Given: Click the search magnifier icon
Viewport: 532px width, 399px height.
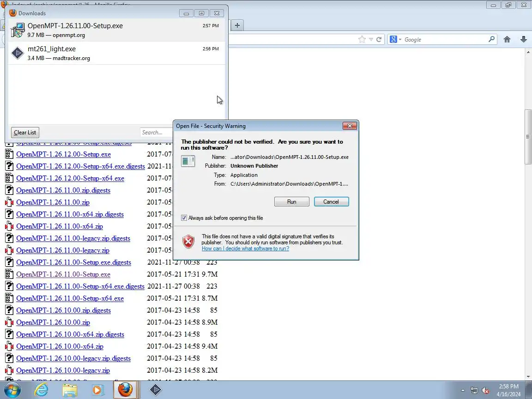Looking at the screenshot, I should pyautogui.click(x=492, y=39).
